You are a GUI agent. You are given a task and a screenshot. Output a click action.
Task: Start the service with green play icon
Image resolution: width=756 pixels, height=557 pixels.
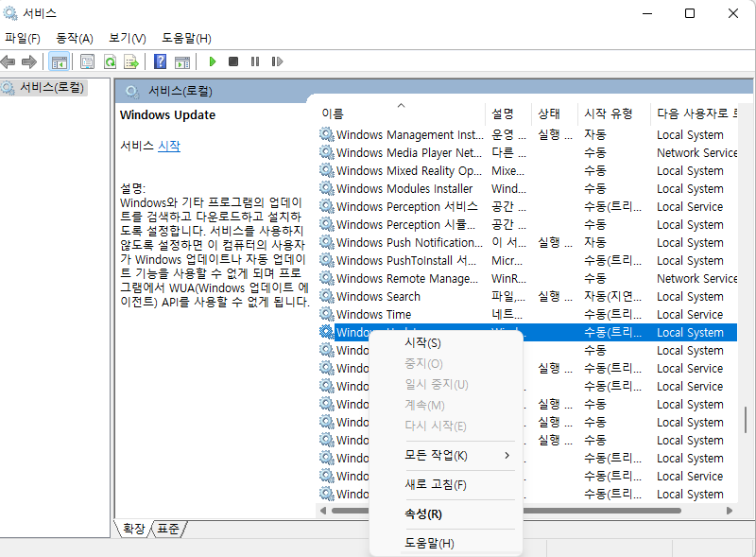212,61
